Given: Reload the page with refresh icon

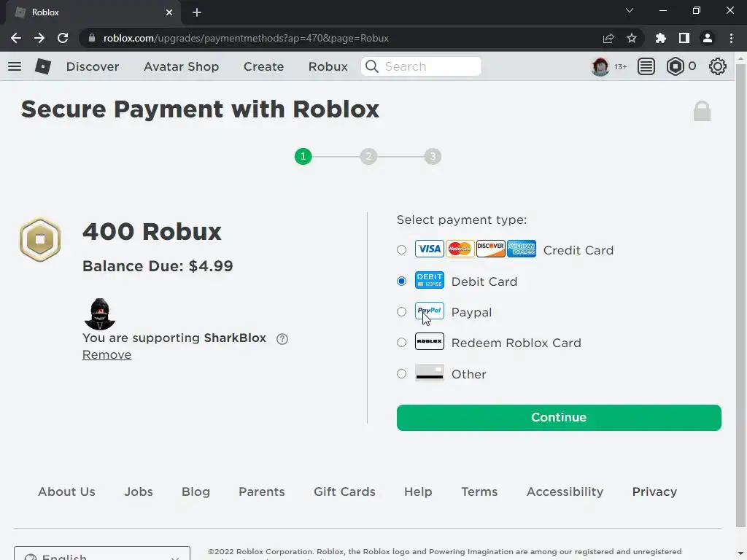Looking at the screenshot, I should point(63,38).
